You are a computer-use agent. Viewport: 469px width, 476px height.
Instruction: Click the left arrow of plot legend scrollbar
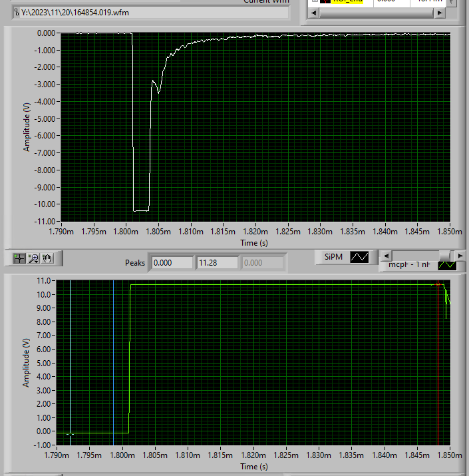[x=386, y=256]
